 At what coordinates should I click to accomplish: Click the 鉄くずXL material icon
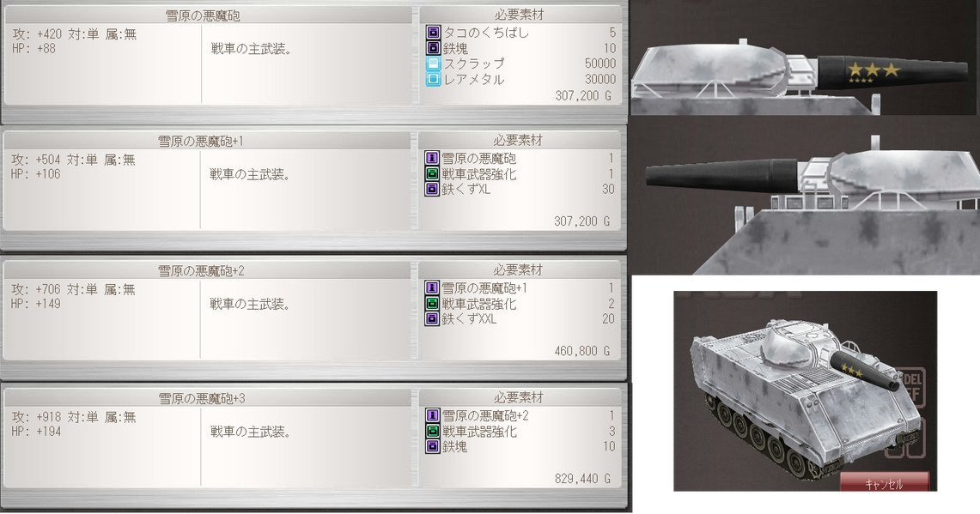coord(432,190)
